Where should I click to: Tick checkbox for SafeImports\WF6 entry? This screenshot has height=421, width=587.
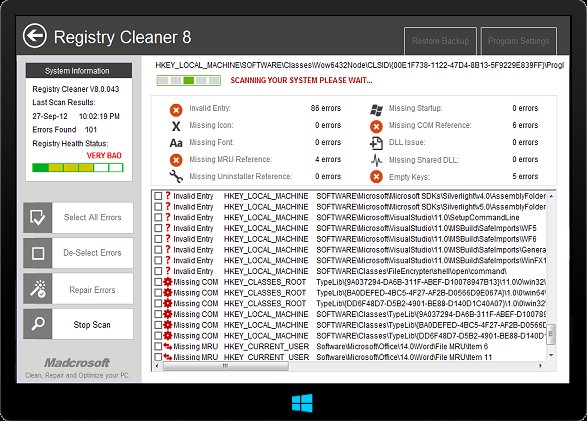(158, 239)
